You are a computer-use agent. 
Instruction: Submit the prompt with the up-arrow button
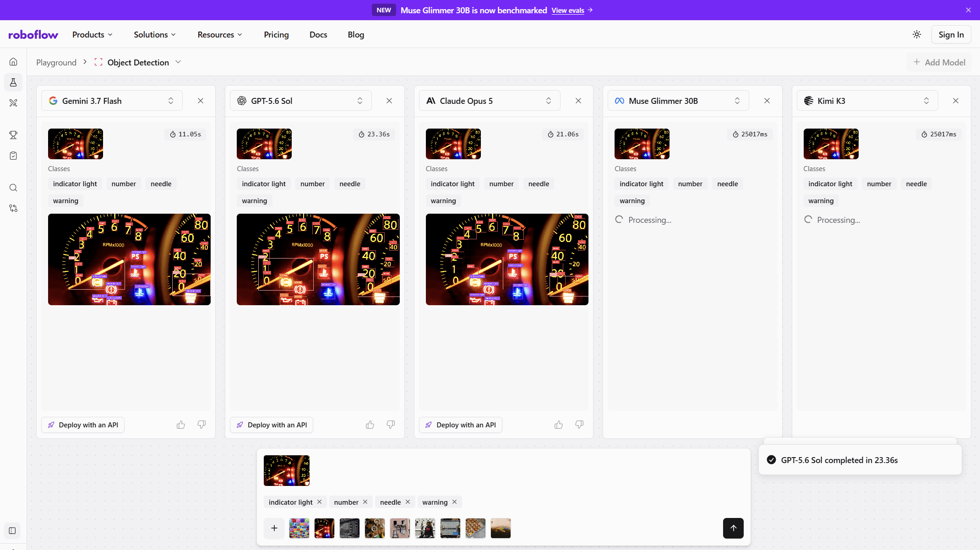(x=733, y=528)
